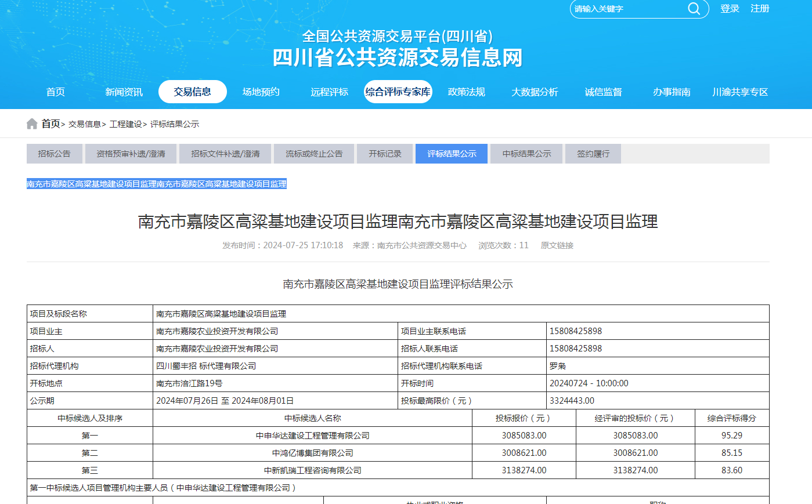Click 首页 breadcrumb link
The image size is (812, 504).
click(50, 124)
